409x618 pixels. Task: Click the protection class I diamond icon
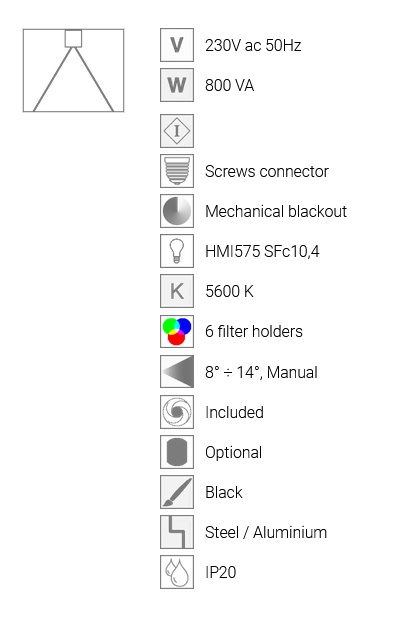tap(177, 131)
